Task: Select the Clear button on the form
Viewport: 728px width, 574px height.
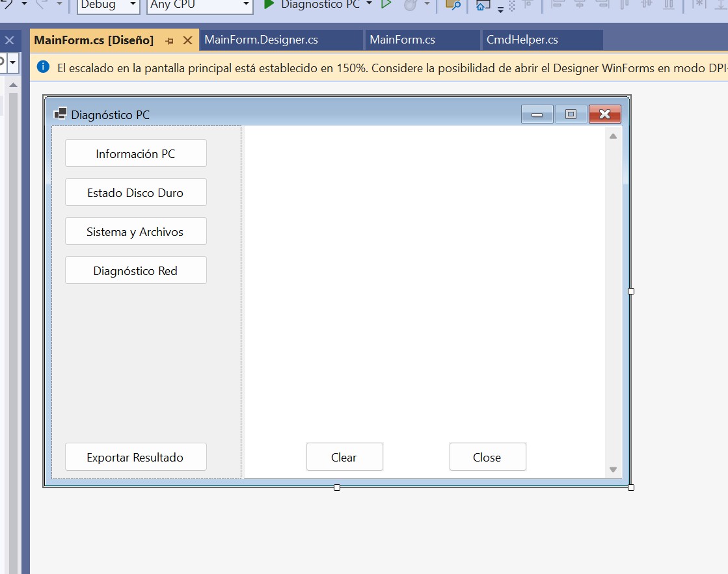Action: click(344, 457)
